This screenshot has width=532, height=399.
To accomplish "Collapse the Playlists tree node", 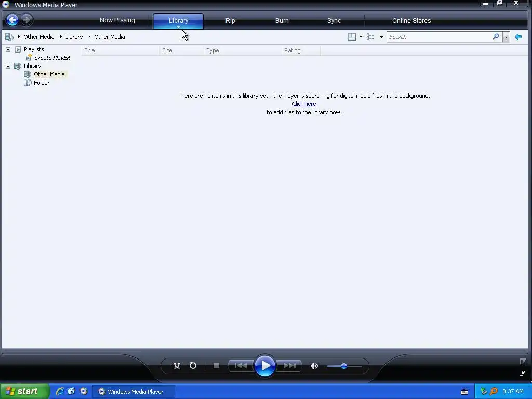I will point(8,49).
